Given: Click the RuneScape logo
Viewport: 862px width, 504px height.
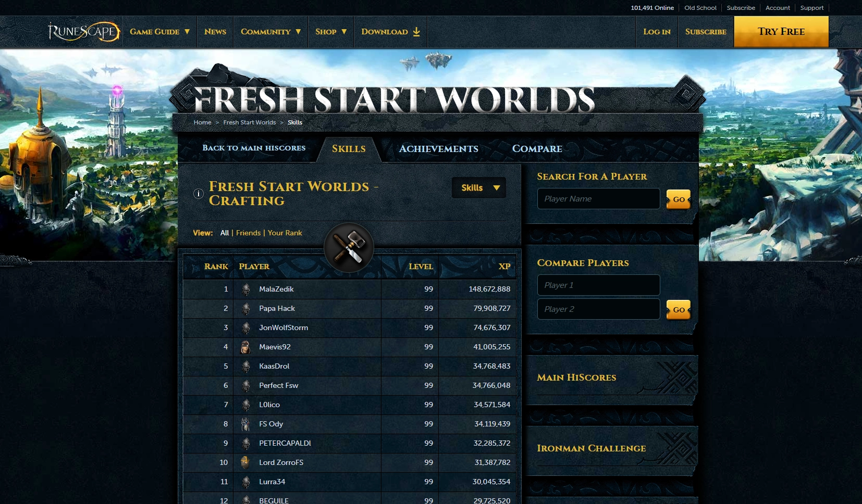Looking at the screenshot, I should 84,32.
